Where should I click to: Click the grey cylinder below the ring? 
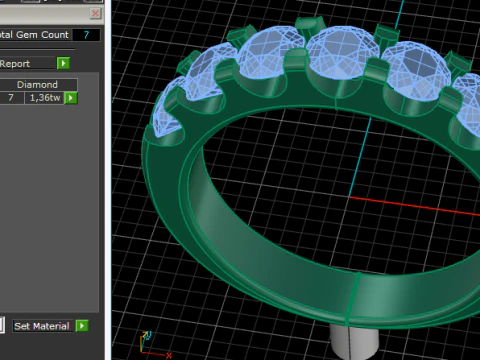click(x=354, y=341)
